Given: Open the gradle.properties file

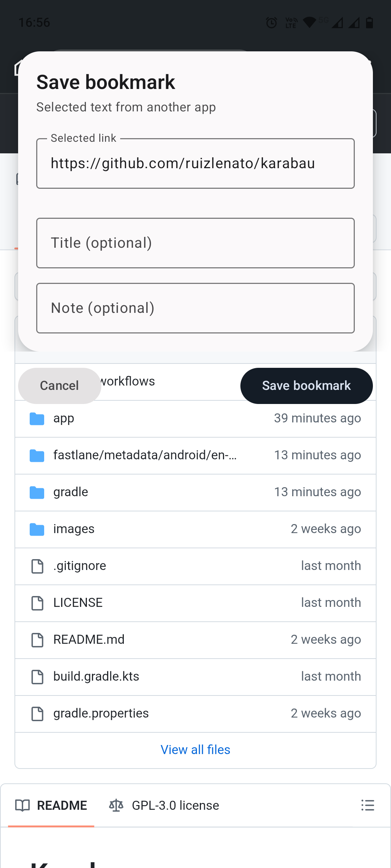Looking at the screenshot, I should (x=101, y=713).
